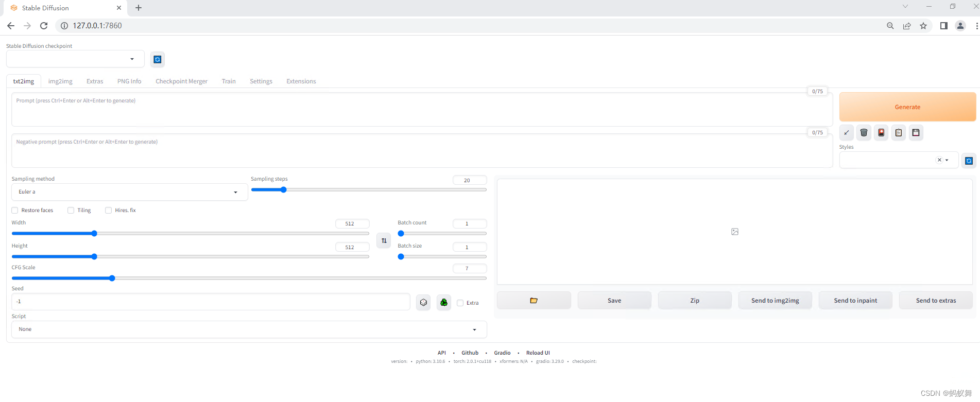
Task: Open the Gradio footer link
Action: tap(502, 353)
